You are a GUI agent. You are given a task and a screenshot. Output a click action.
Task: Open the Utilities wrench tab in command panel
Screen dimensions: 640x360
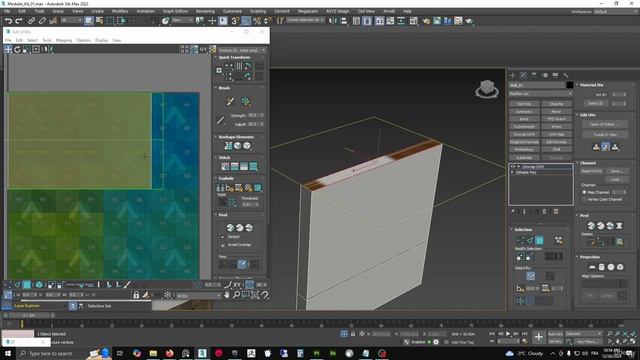tap(566, 75)
